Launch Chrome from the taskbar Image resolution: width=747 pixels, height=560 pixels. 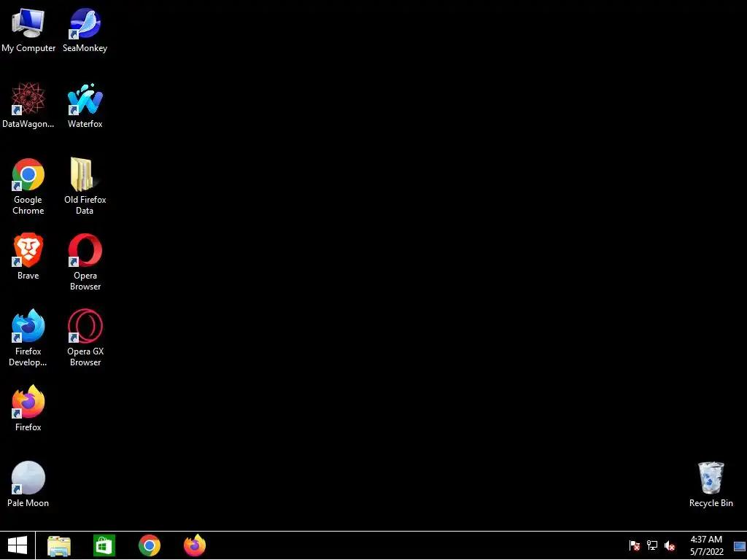coord(150,545)
